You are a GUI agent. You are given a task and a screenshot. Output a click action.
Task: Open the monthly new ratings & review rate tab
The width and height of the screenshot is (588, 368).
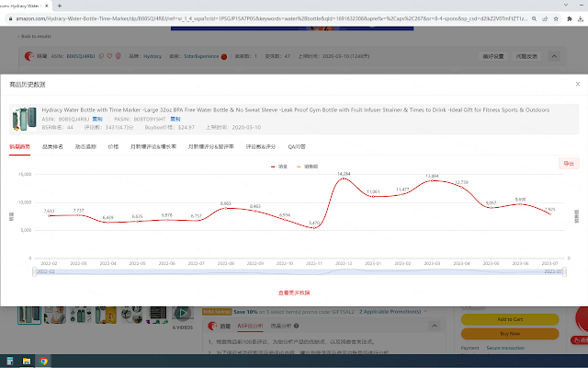[210, 147]
